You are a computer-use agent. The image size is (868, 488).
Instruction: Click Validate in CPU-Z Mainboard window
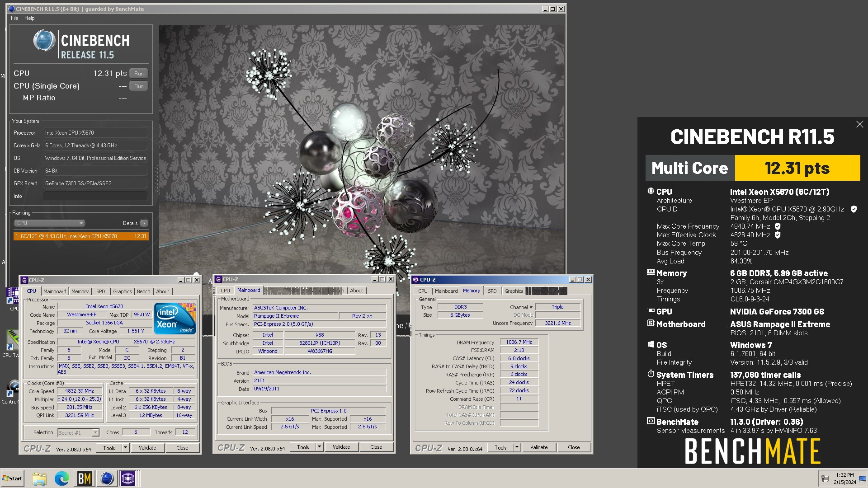pos(341,447)
